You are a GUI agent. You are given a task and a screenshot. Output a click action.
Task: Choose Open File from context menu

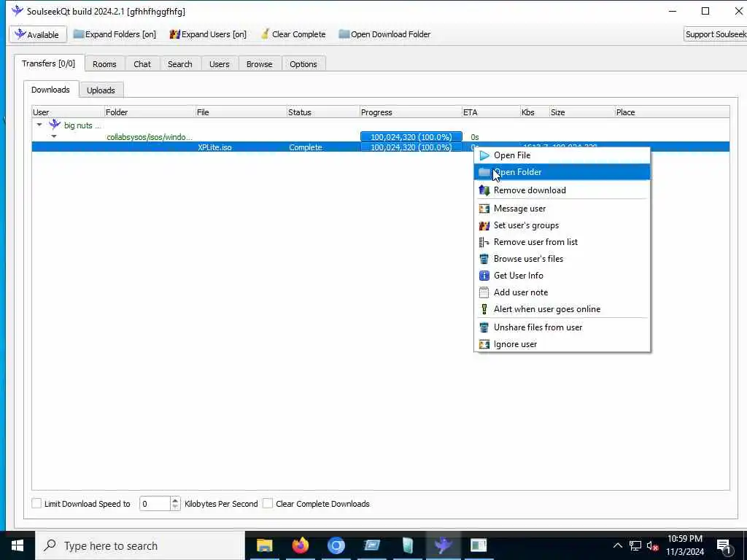coord(562,155)
